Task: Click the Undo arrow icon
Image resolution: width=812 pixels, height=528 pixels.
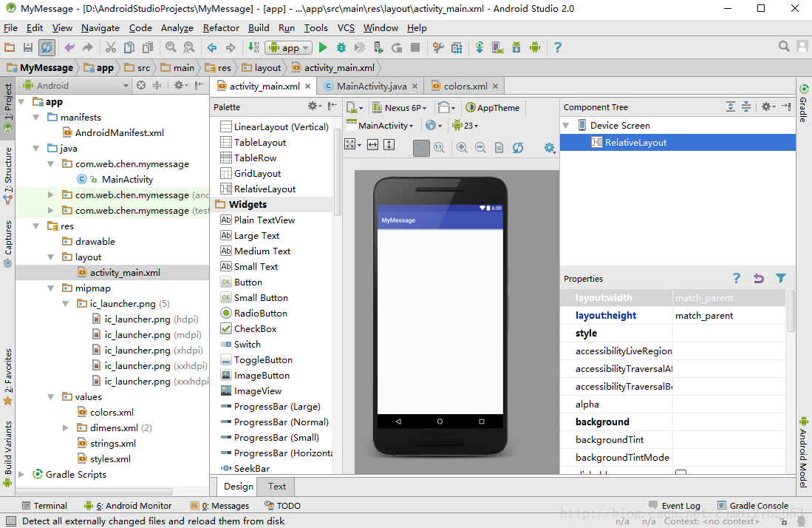Action: click(x=69, y=47)
